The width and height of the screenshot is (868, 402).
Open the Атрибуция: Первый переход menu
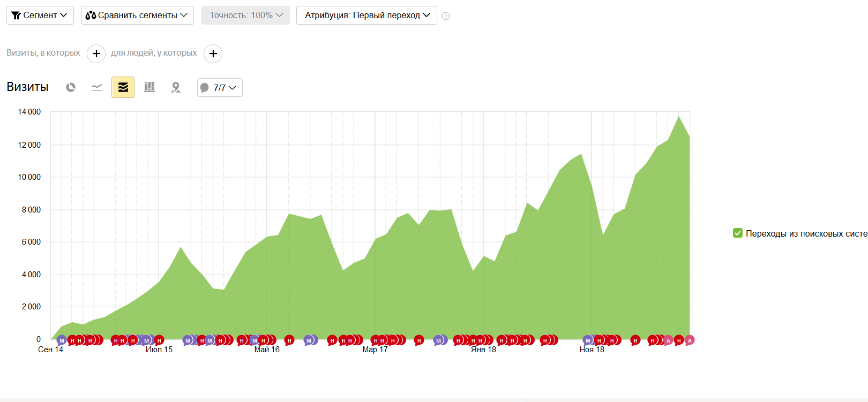click(366, 16)
